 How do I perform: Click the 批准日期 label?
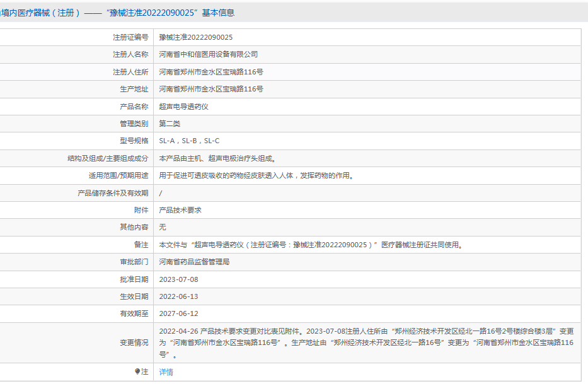[134, 279]
